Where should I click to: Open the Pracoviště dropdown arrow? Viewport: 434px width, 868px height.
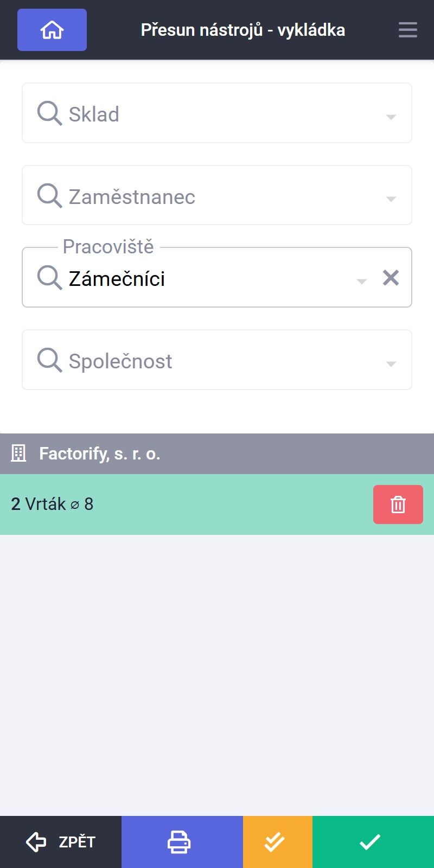pos(361,281)
